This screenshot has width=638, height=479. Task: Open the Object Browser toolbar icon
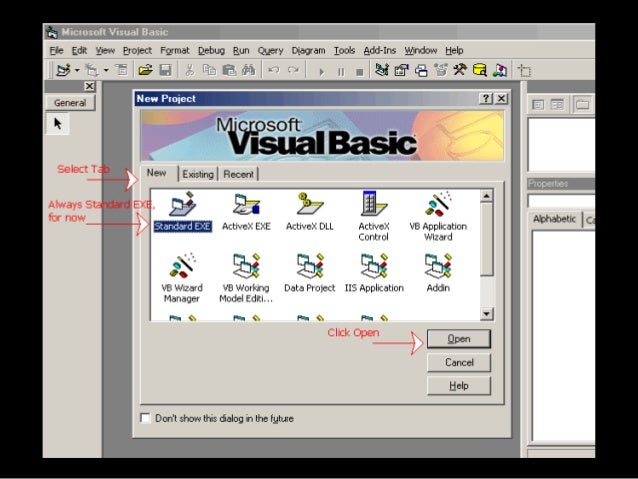pyautogui.click(x=440, y=70)
